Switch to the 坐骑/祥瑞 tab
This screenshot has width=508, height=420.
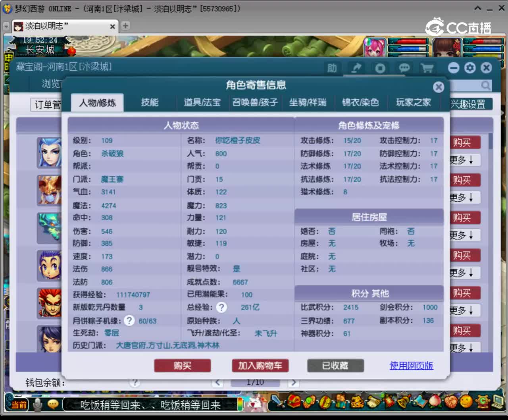[308, 102]
